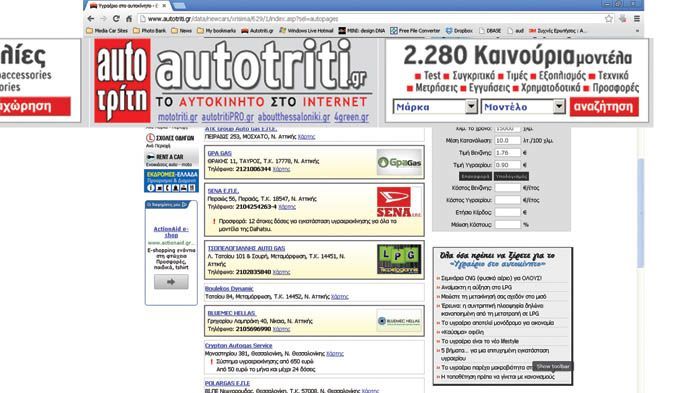Click the GpaGas logo image
This screenshot has height=393, width=700.
tap(399, 163)
